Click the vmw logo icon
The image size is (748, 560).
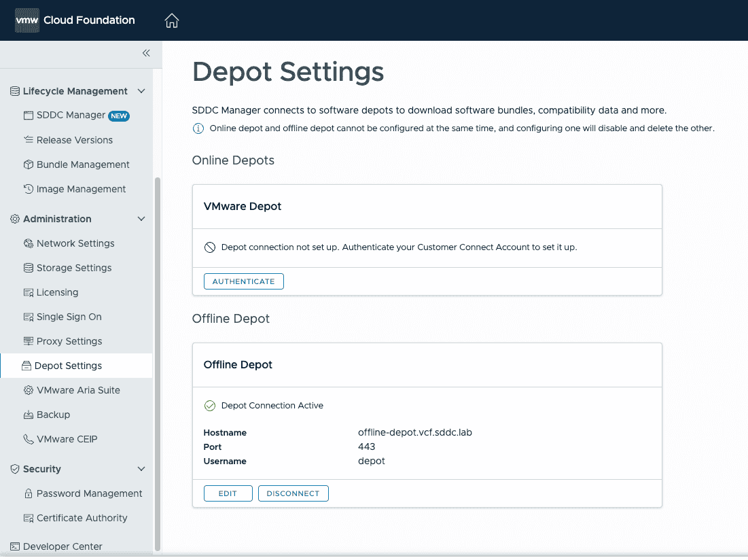coord(27,20)
